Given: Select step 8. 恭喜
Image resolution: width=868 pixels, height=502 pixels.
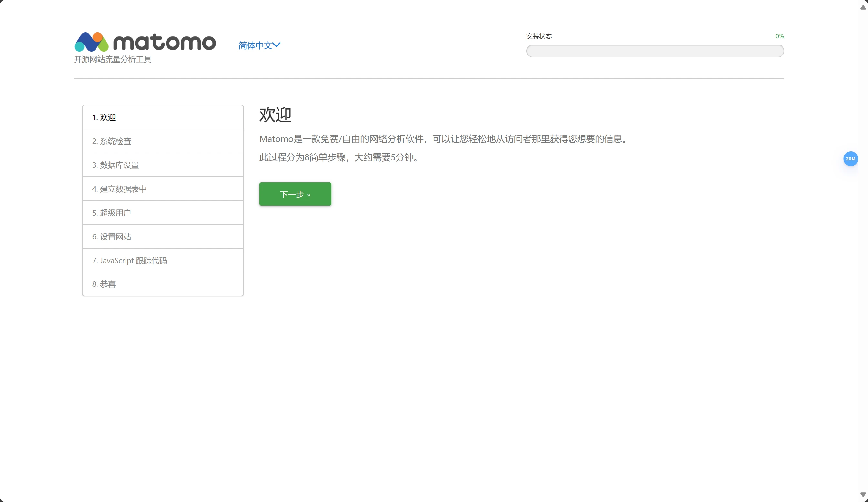Looking at the screenshot, I should click(x=104, y=285).
